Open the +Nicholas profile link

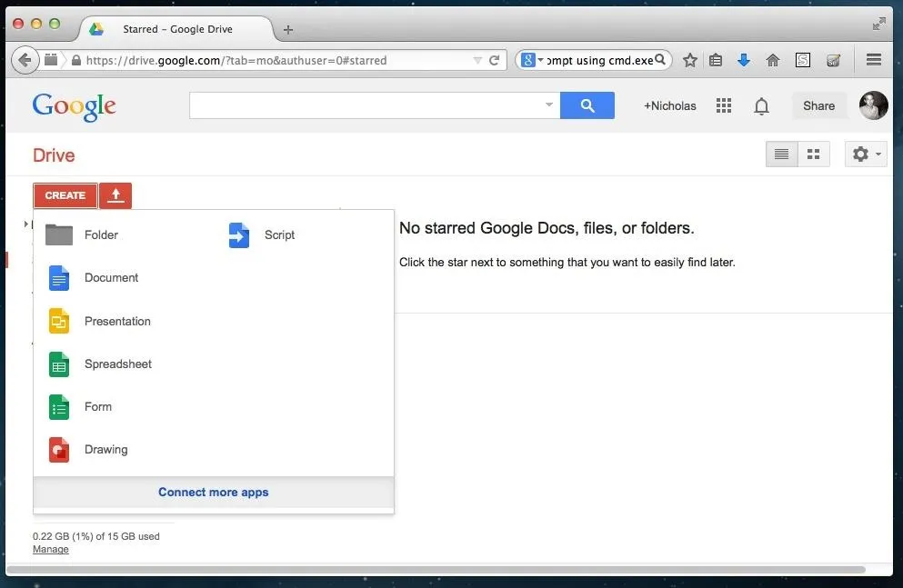tap(670, 105)
